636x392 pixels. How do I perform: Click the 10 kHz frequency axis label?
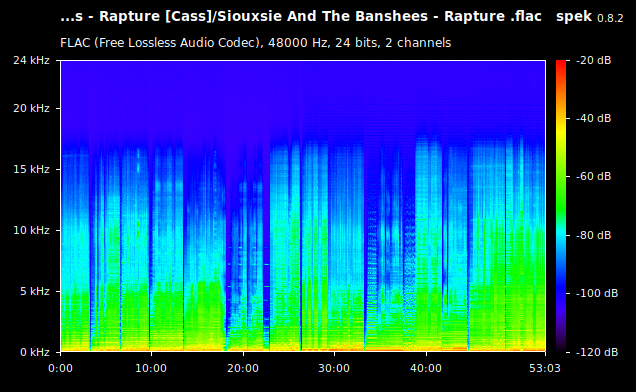pyautogui.click(x=31, y=230)
